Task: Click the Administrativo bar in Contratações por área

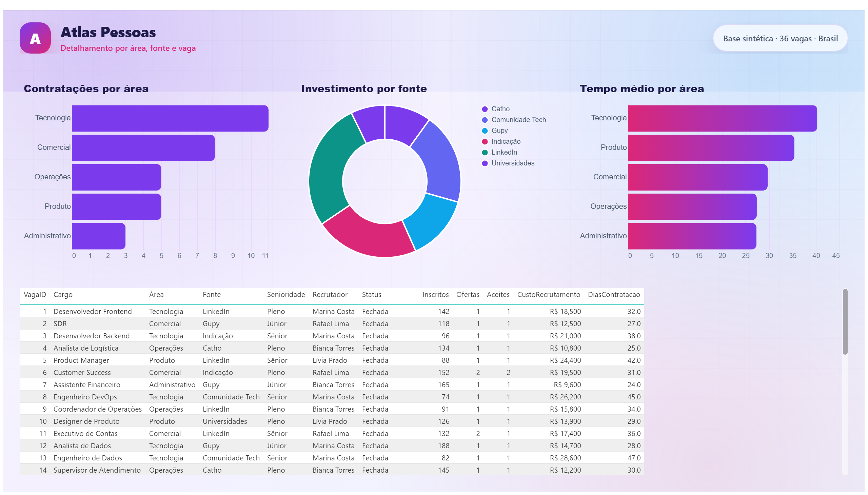Action: point(99,236)
